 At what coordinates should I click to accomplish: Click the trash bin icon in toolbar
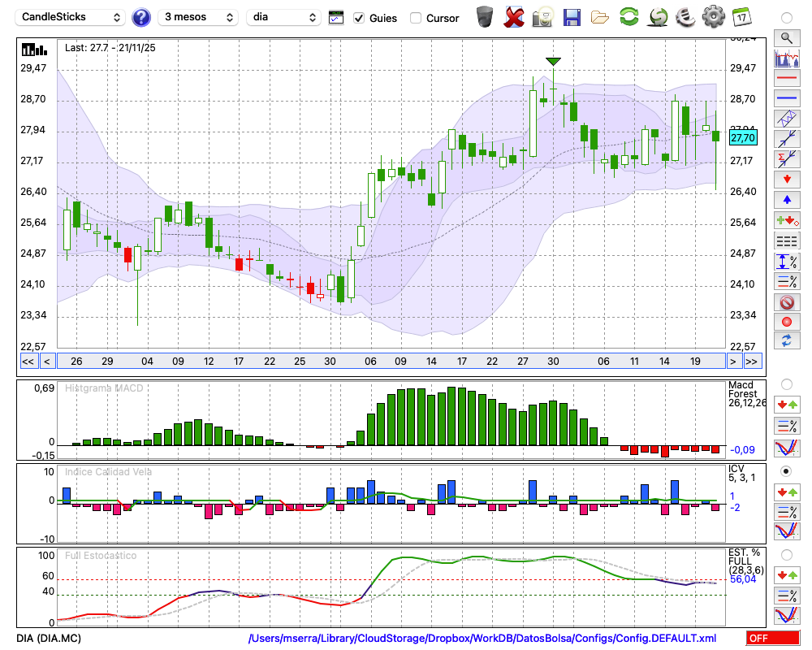[485, 16]
